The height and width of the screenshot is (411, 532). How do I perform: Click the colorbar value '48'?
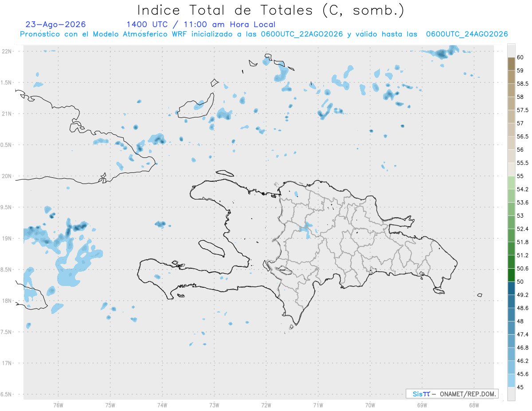(x=520, y=321)
